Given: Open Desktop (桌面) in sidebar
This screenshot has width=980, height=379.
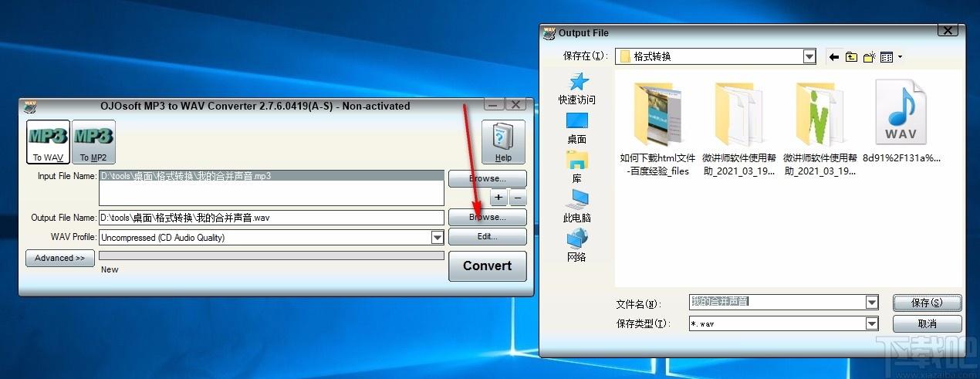Looking at the screenshot, I should (577, 128).
